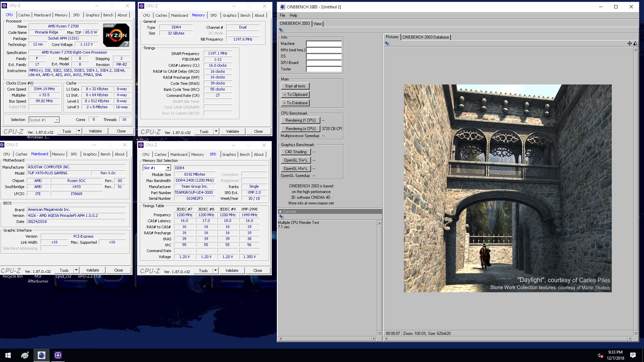Select the four-arrow move icon in picture viewer

pos(630,44)
